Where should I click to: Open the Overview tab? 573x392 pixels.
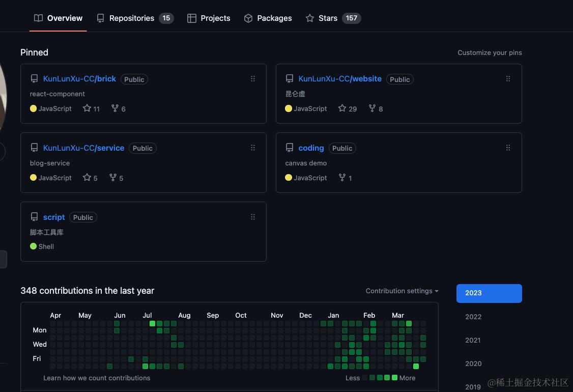coord(58,18)
